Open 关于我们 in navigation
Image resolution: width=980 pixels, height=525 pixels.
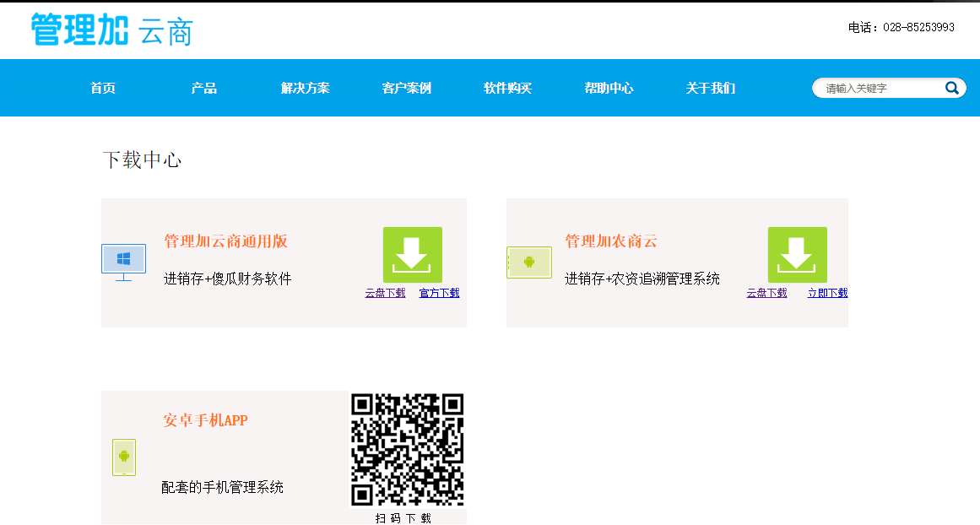pos(711,88)
